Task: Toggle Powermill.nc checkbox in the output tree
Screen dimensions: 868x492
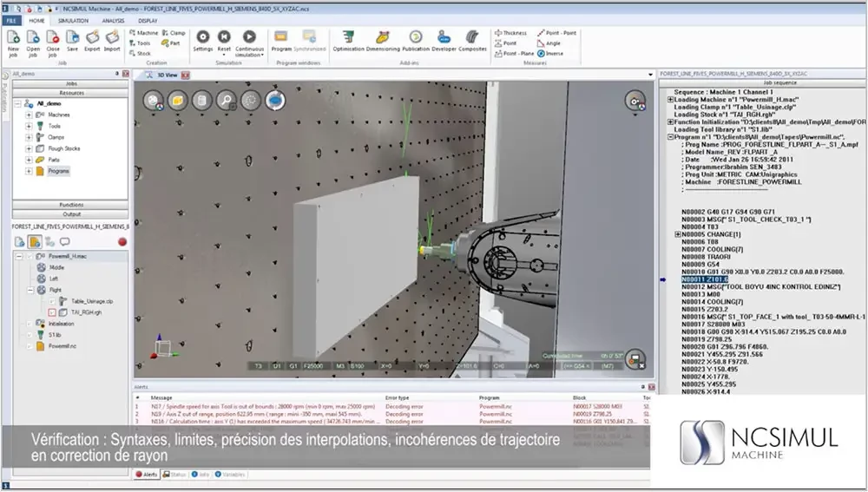Action: tap(30, 346)
